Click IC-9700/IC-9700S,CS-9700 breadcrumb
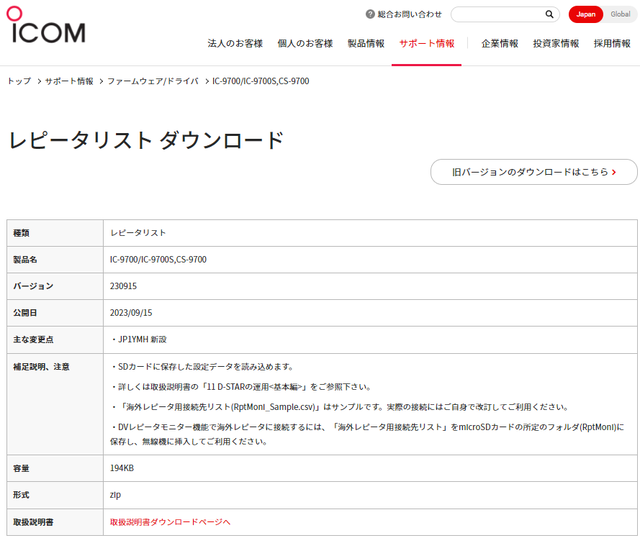Image resolution: width=640 pixels, height=538 pixels. (x=260, y=81)
